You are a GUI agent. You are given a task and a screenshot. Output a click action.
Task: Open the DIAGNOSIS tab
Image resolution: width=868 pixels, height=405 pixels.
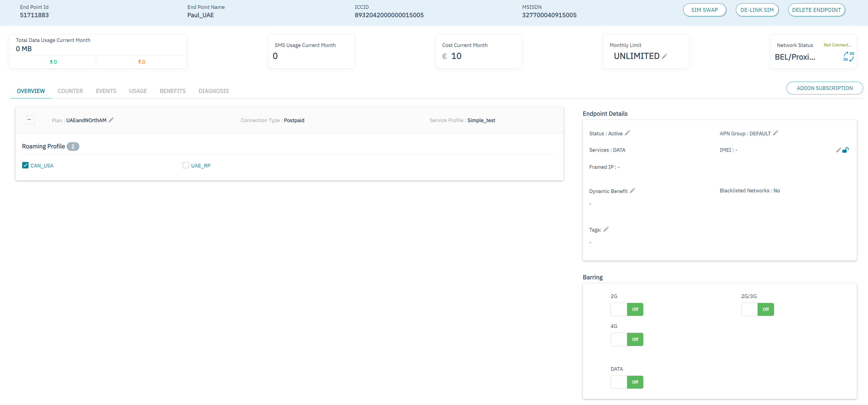coord(213,91)
